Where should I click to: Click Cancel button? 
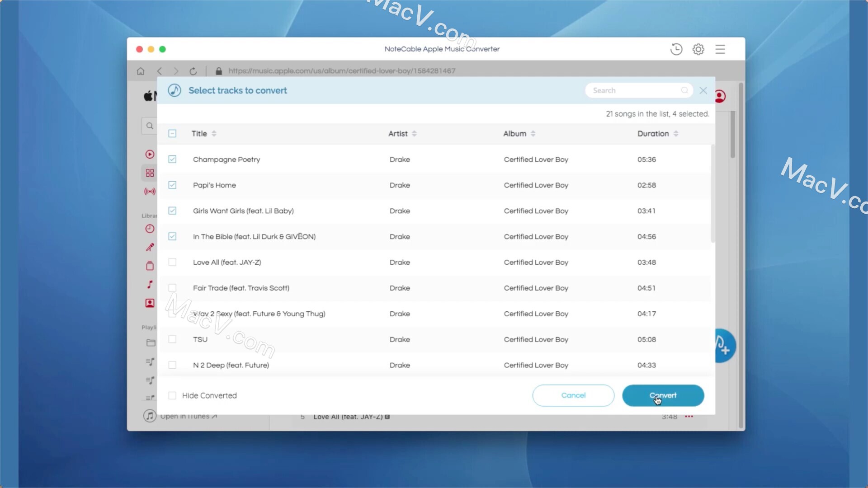(x=573, y=395)
